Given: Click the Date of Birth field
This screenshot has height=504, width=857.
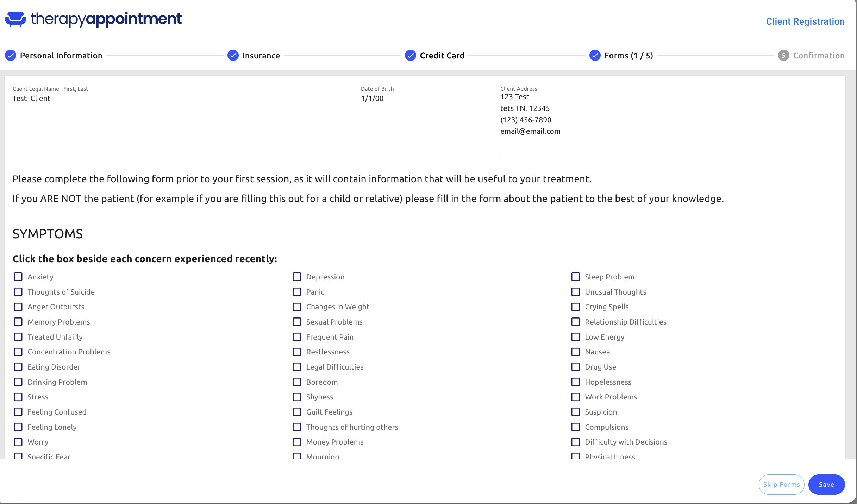Looking at the screenshot, I should pyautogui.click(x=421, y=99).
